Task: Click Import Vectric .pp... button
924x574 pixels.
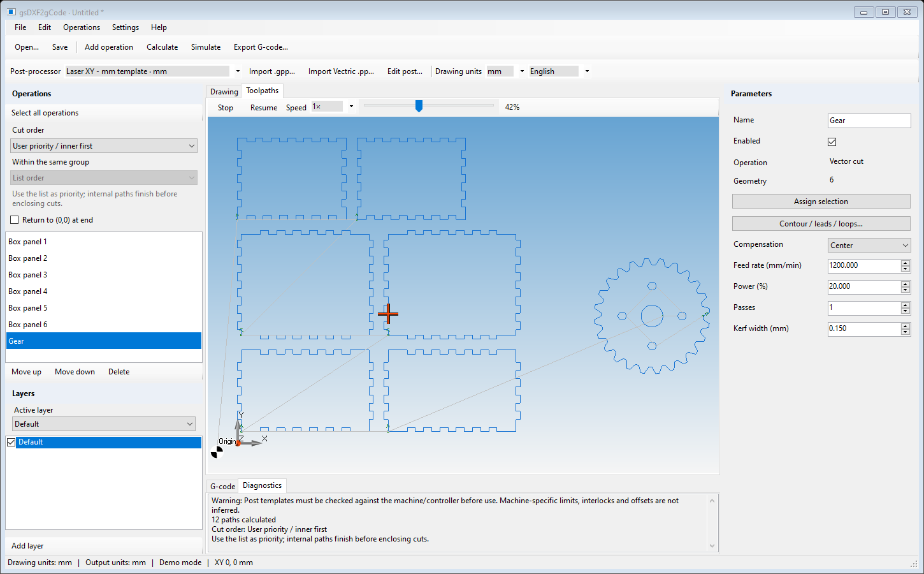Action: point(341,71)
